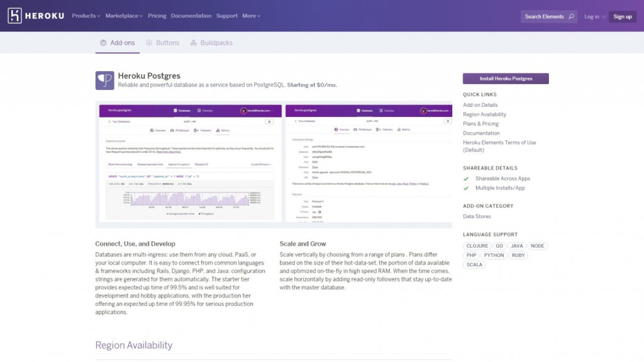Click the Connect, Use, and Develop heading

(x=135, y=244)
